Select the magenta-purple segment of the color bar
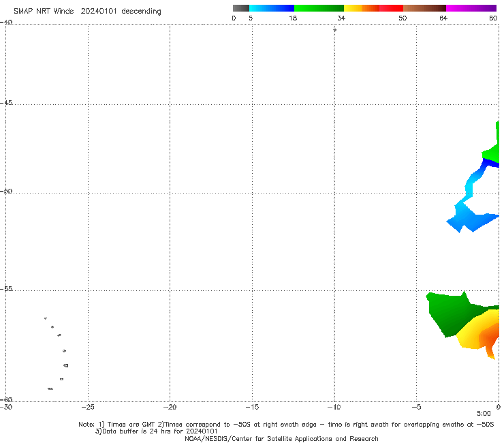The width and height of the screenshot is (504, 443). (x=471, y=8)
